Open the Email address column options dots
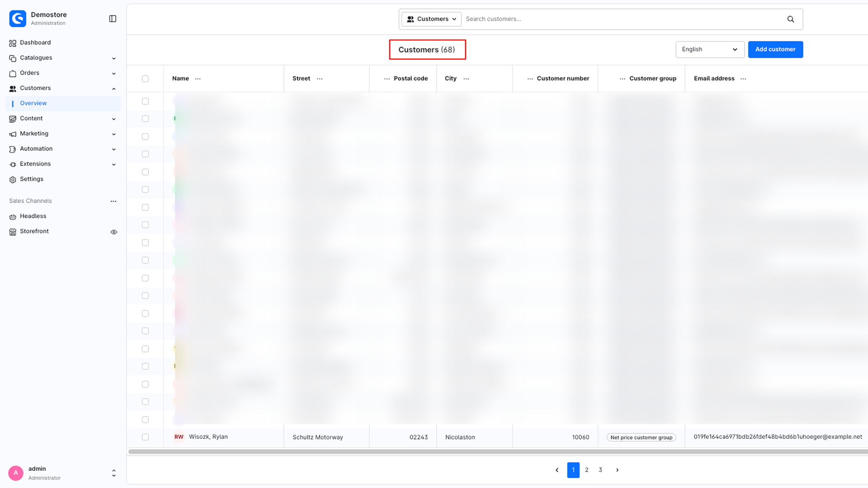 (x=743, y=79)
